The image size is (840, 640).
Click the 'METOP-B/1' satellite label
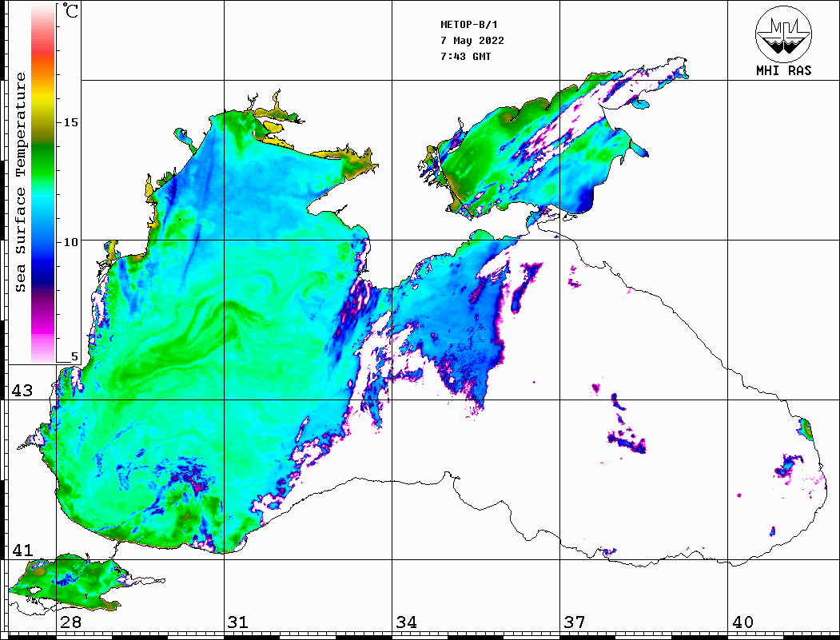point(468,25)
